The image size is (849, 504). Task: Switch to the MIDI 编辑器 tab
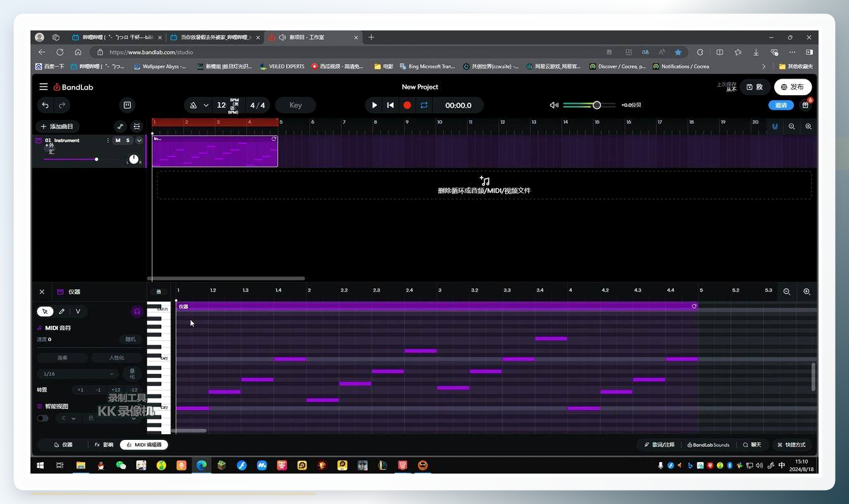pyautogui.click(x=144, y=445)
